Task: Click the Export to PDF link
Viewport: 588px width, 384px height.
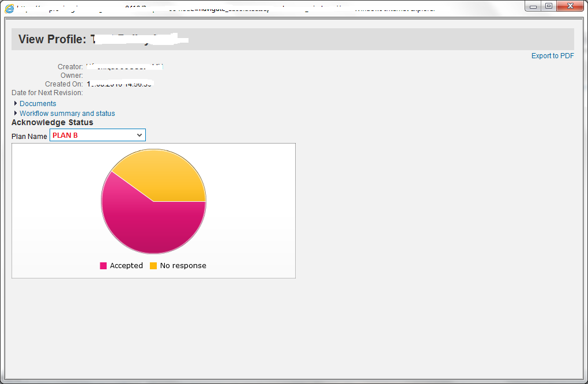Action: (552, 56)
